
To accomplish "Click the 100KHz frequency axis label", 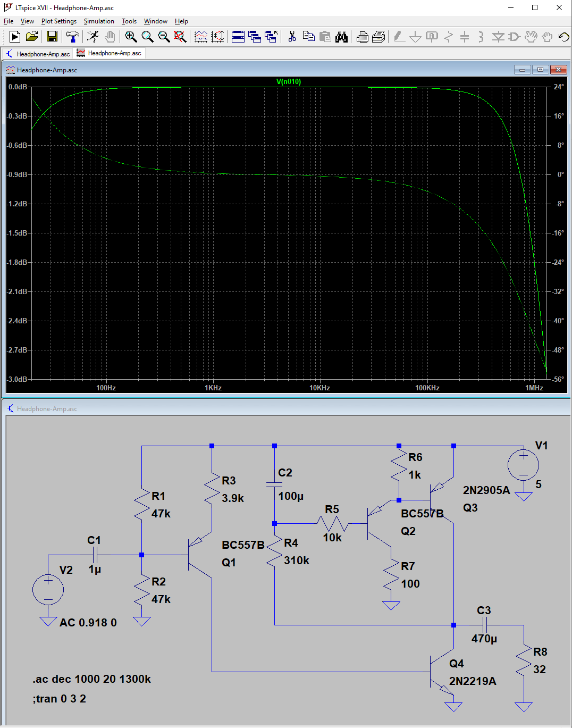I will [x=427, y=388].
